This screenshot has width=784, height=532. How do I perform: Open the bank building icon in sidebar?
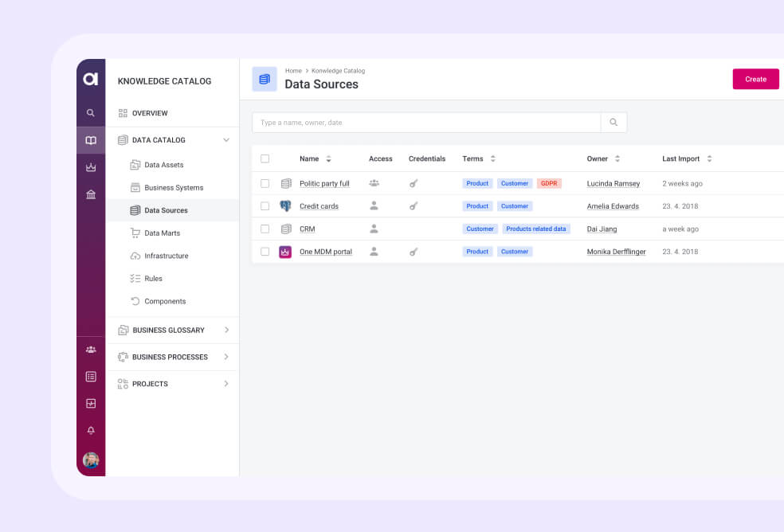point(91,194)
